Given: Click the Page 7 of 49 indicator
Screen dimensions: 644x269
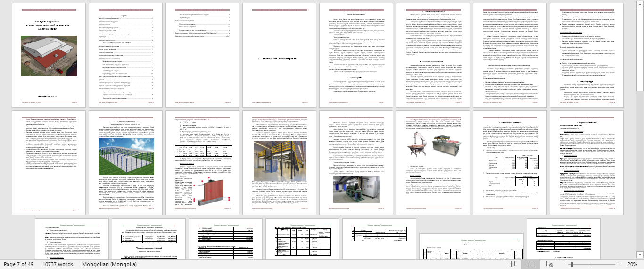Looking at the screenshot, I should [x=19, y=264].
